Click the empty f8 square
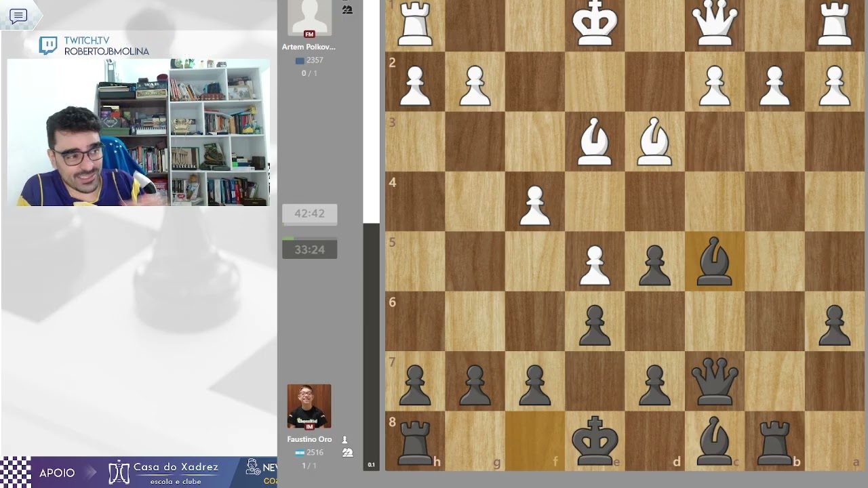Image resolution: width=868 pixels, height=488 pixels. [x=535, y=441]
